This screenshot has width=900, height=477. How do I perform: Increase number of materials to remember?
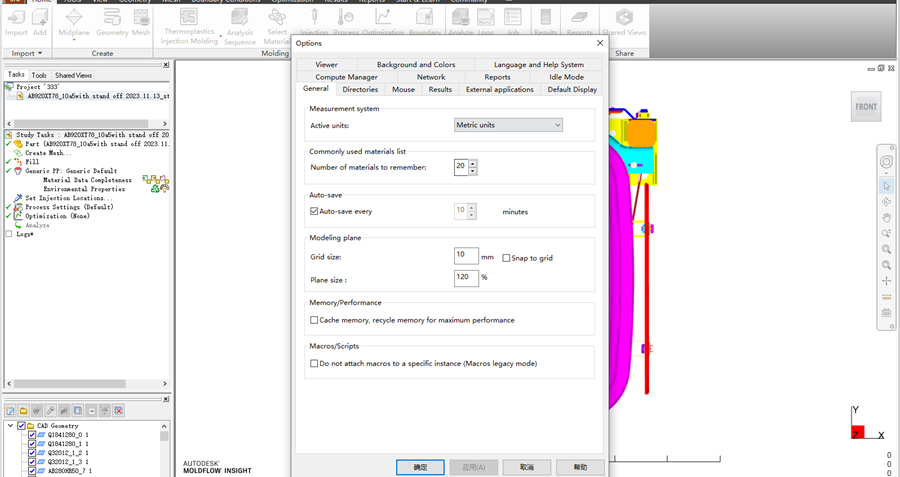[472, 164]
